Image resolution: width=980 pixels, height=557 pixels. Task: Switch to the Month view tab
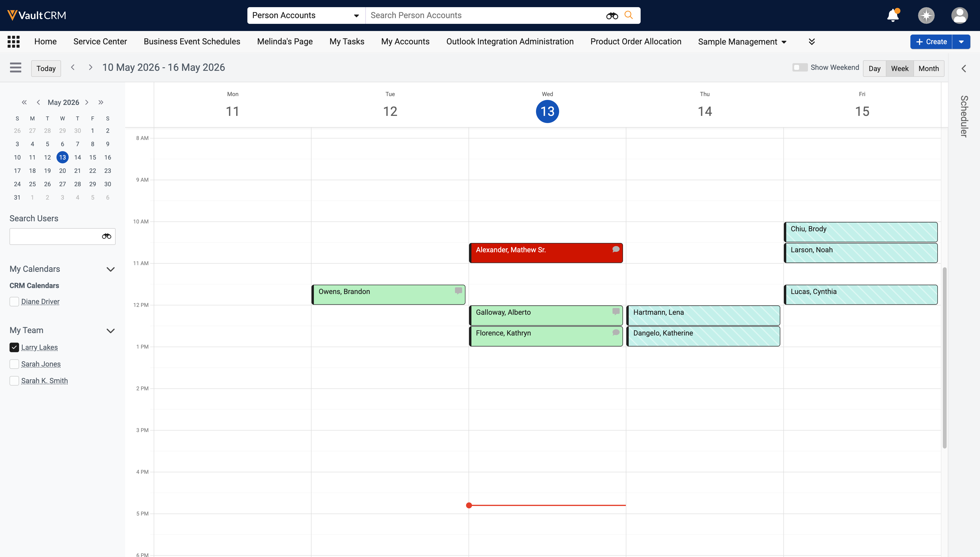(928, 68)
